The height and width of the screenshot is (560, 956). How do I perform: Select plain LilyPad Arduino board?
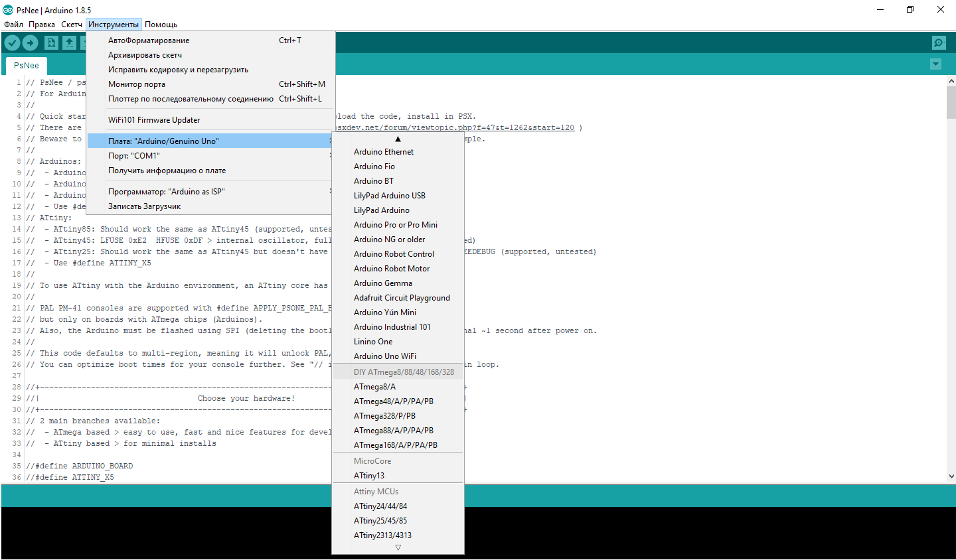click(398, 210)
